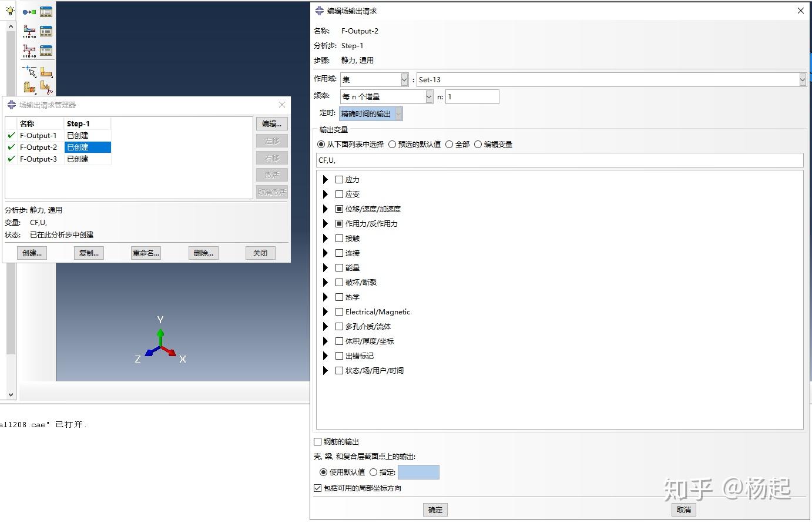Expand the 作用力/反作用力 category
The image size is (812, 523).
click(x=326, y=223)
